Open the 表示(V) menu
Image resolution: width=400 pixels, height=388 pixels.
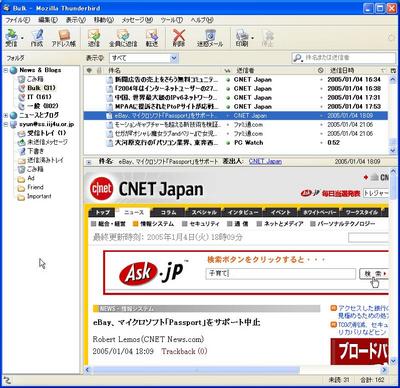pos(76,20)
